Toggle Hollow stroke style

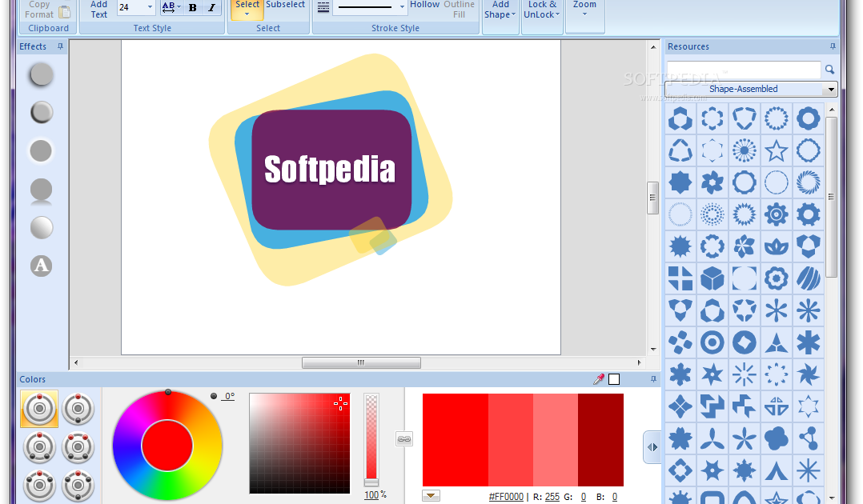point(424,5)
